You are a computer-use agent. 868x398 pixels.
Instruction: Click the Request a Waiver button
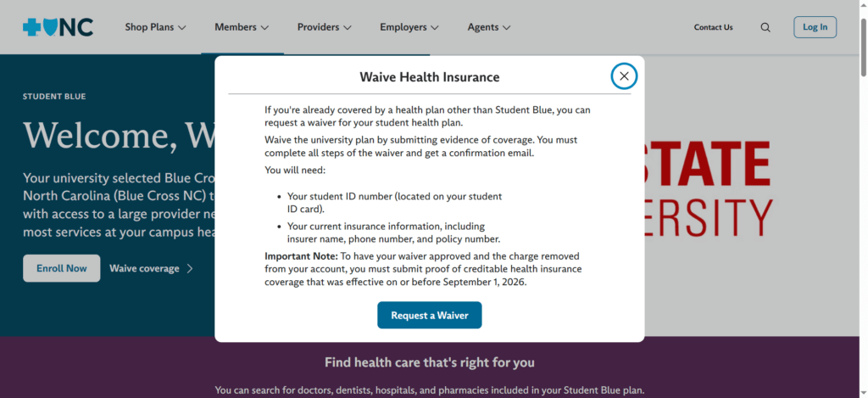[430, 316]
